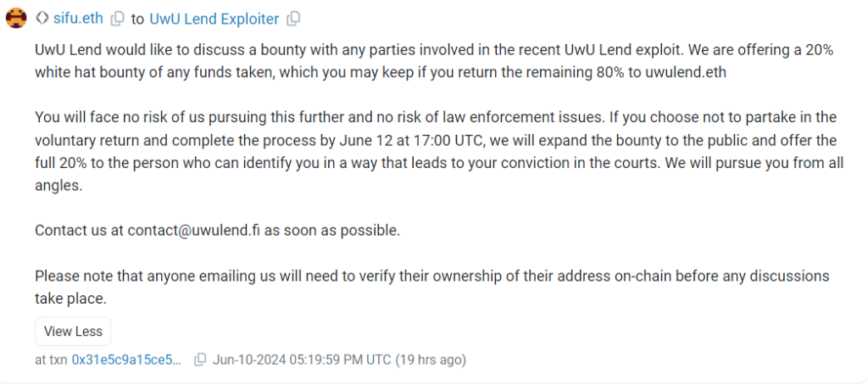Click the 20% white hat bounty paragraph

(x=424, y=61)
